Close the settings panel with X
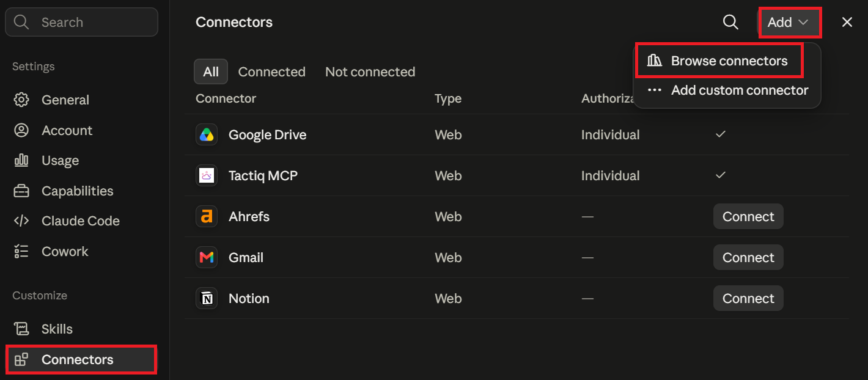 pyautogui.click(x=847, y=22)
